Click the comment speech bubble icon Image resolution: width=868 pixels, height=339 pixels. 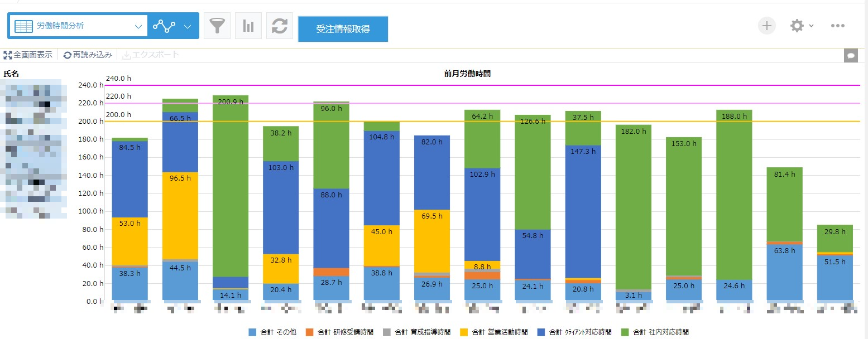click(x=851, y=56)
